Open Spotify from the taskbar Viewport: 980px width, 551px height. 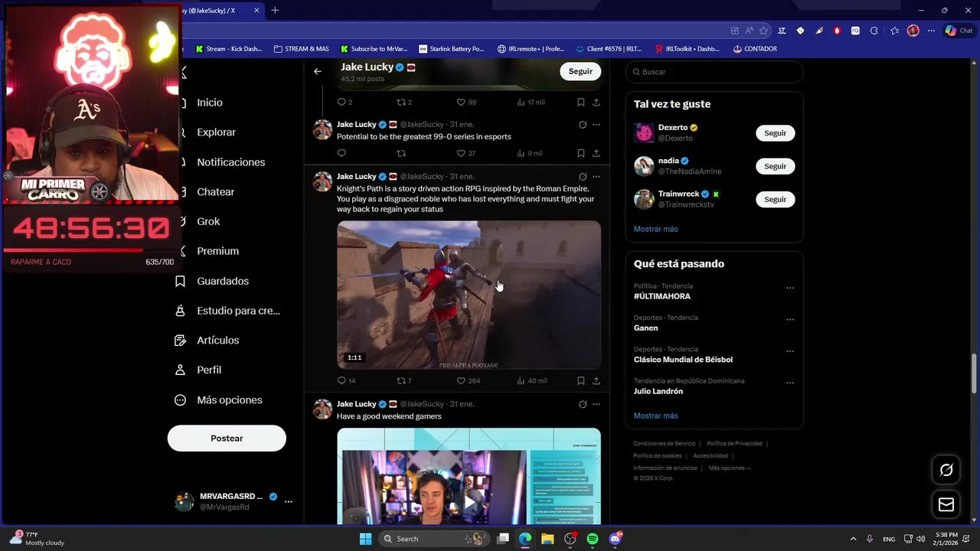point(593,539)
